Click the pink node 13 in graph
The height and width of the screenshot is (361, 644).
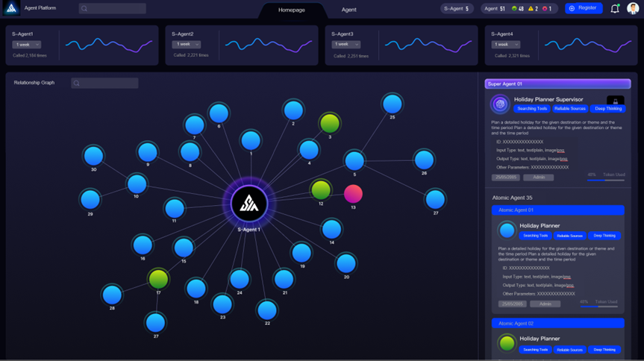(353, 194)
